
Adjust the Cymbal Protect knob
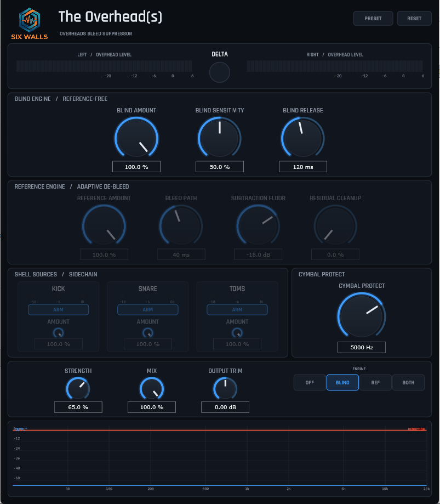(x=362, y=316)
